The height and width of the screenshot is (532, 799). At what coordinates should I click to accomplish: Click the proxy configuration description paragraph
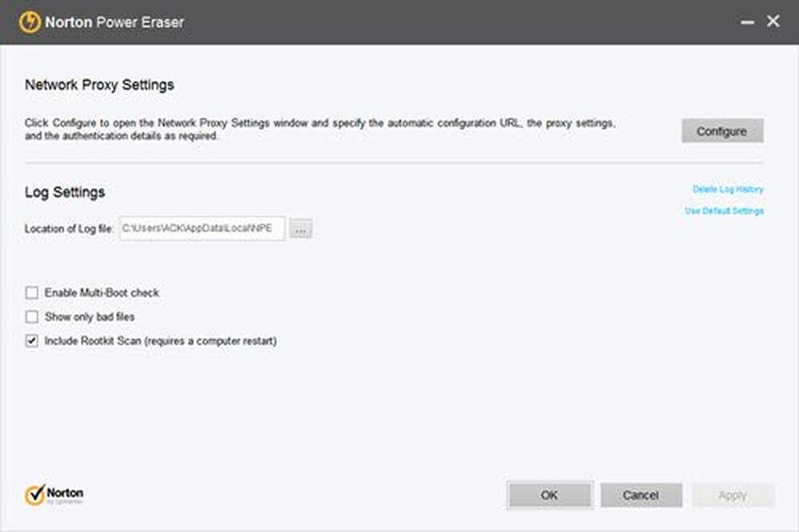point(320,130)
